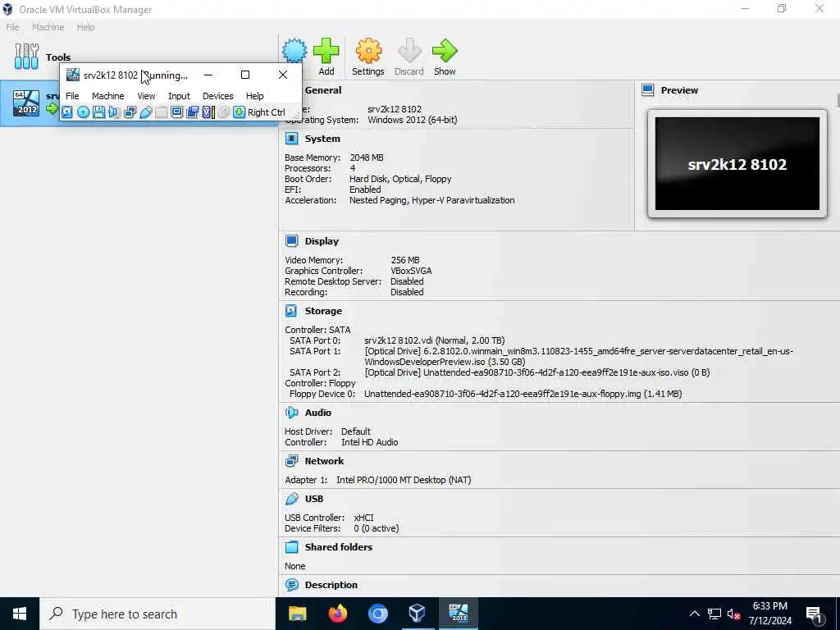The height and width of the screenshot is (630, 840).
Task: Click the New VM starburst icon
Action: (x=294, y=51)
